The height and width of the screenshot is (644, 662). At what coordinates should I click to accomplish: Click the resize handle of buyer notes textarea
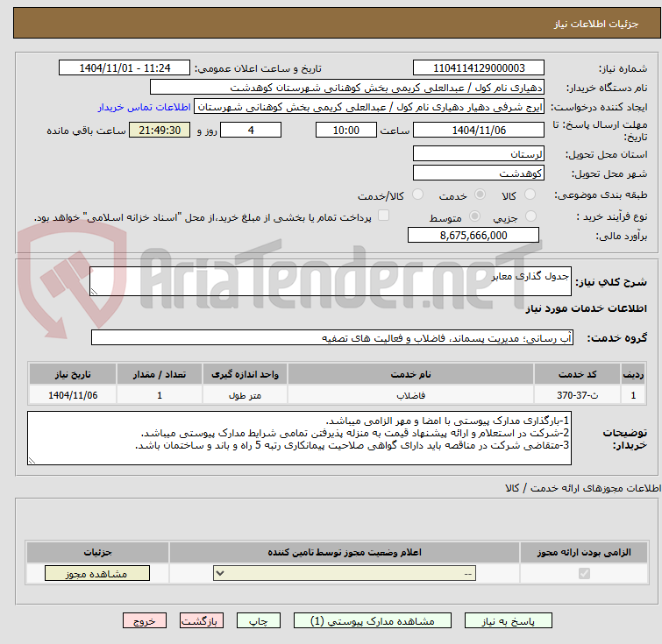(32, 461)
